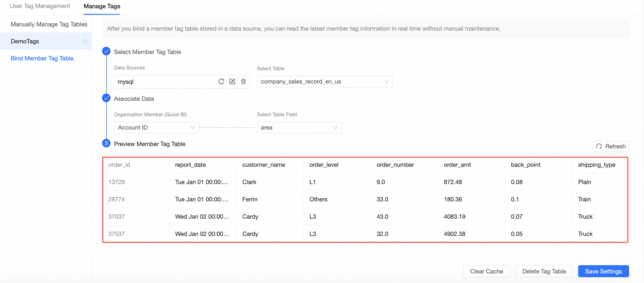The width and height of the screenshot is (644, 283).
Task: Click back point 0.08
Action: pos(516,182)
